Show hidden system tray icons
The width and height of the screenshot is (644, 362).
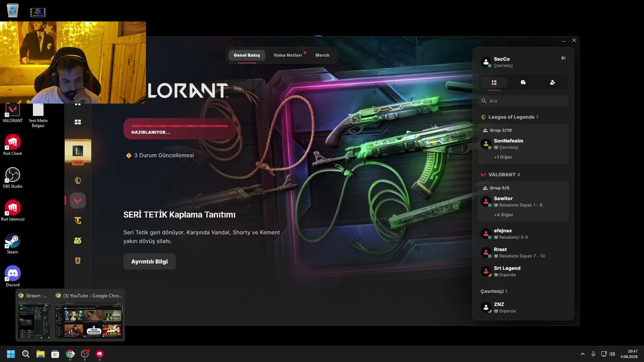point(583,354)
